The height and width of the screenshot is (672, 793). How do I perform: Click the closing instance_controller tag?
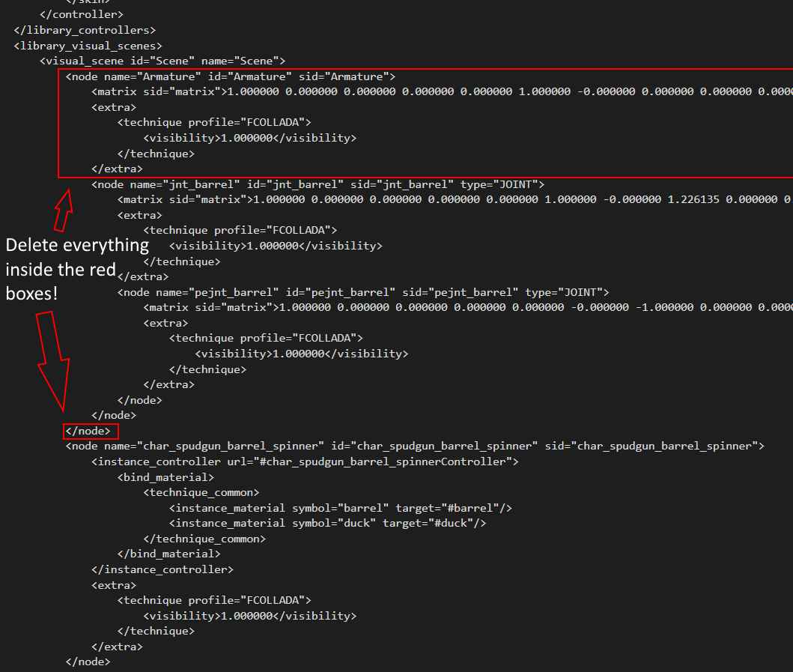tap(162, 569)
